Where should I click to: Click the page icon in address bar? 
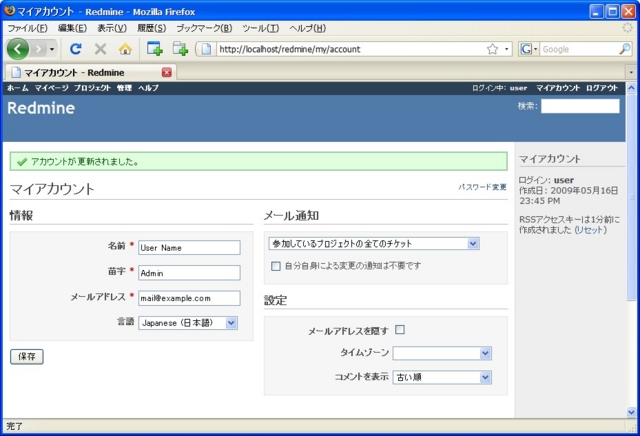(207, 49)
